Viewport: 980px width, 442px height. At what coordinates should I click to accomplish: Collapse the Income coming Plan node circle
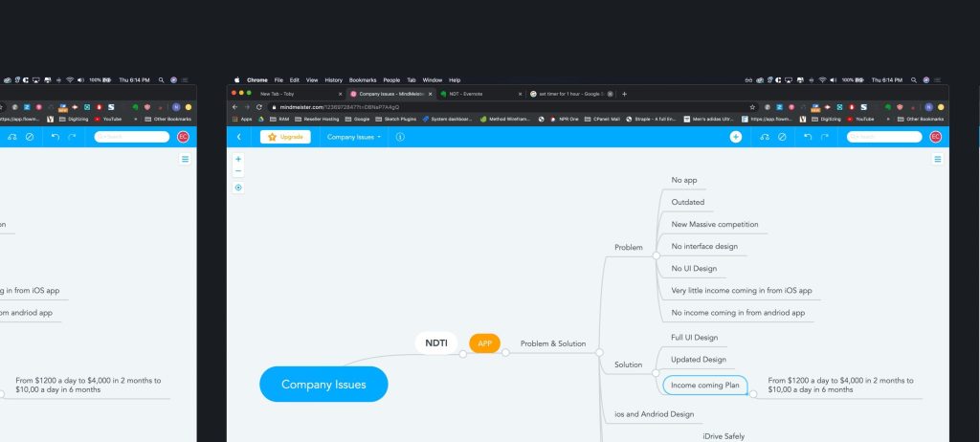(x=753, y=394)
